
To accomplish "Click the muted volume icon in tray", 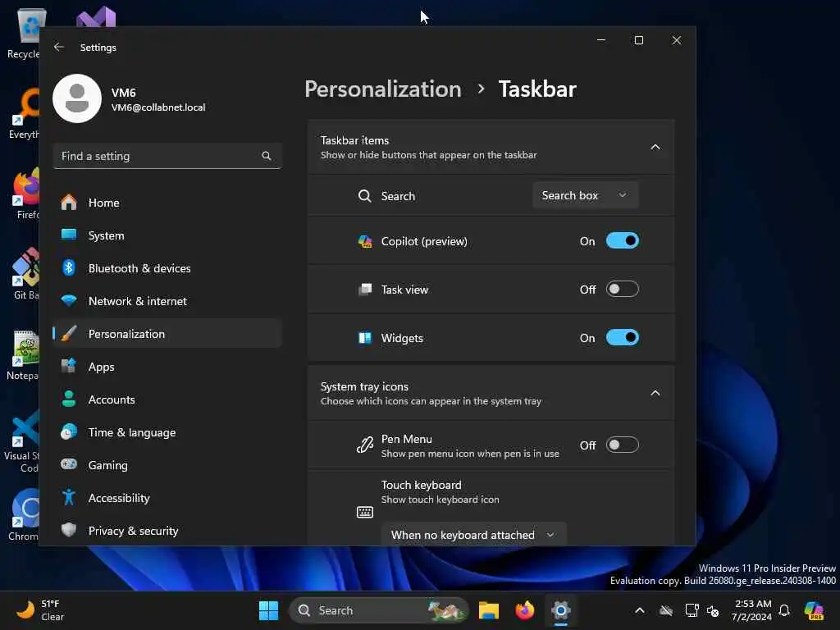I will tap(713, 610).
